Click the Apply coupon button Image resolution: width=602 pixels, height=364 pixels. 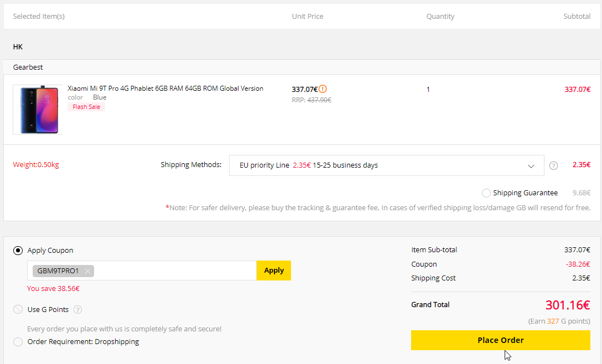coord(274,271)
